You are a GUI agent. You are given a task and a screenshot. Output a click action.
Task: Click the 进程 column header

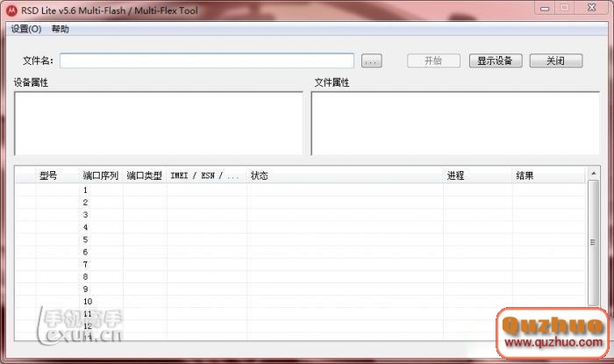pos(477,175)
